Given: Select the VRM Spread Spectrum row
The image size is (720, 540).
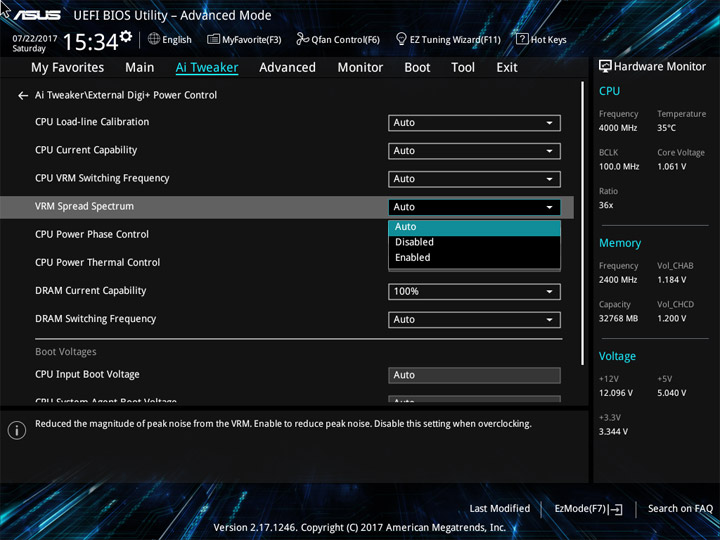Looking at the screenshot, I should point(287,207).
